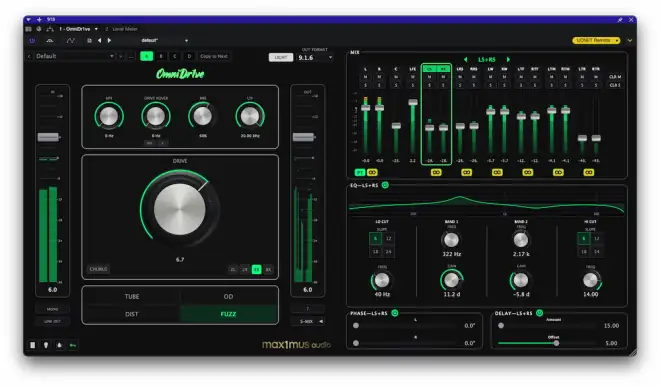Click the arrow icon next to S-MIX
The width and height of the screenshot is (660, 387).
click(321, 321)
